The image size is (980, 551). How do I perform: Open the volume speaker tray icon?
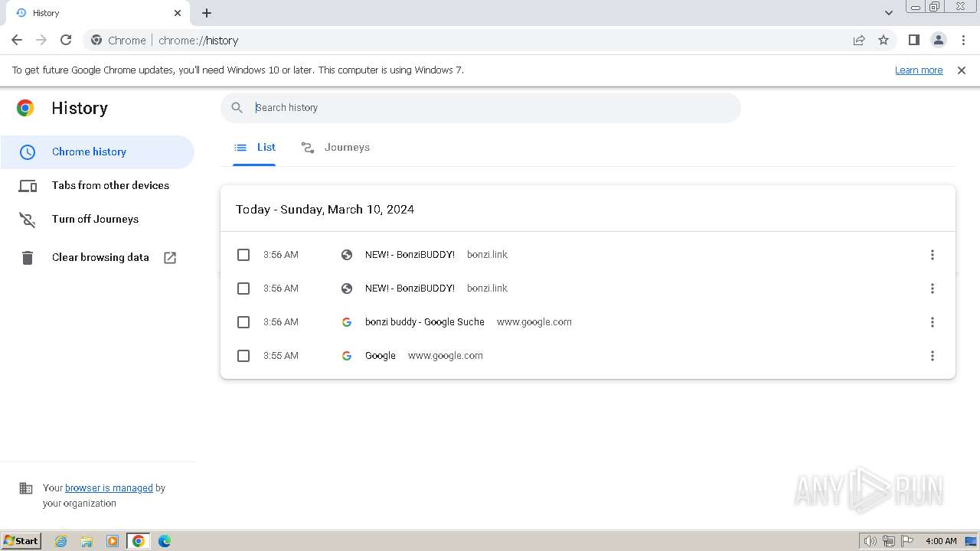pyautogui.click(x=870, y=541)
